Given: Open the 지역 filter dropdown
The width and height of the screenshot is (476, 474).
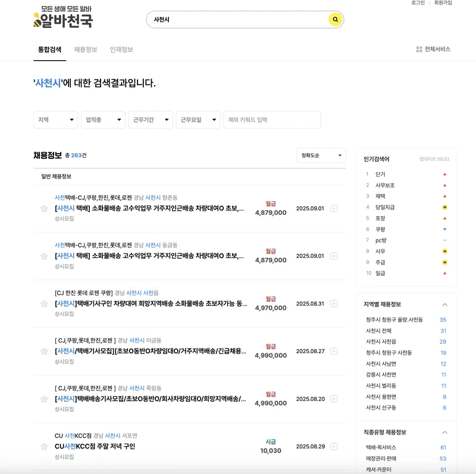Looking at the screenshot, I should [55, 120].
